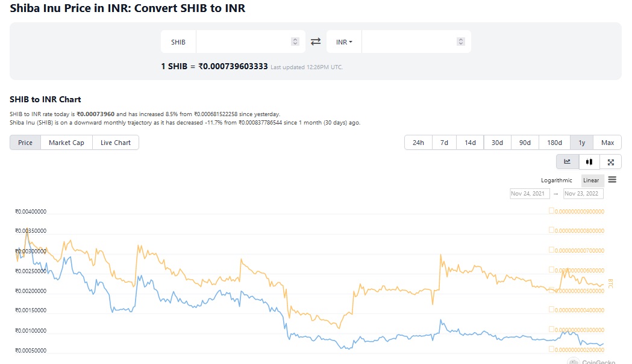Switch to the line chart view icon

click(x=568, y=162)
